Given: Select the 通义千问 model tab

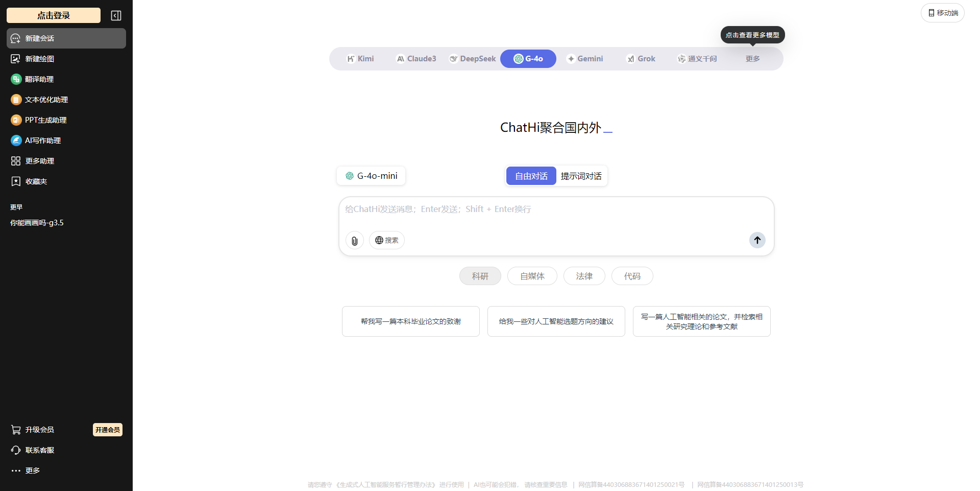Looking at the screenshot, I should pyautogui.click(x=697, y=59).
